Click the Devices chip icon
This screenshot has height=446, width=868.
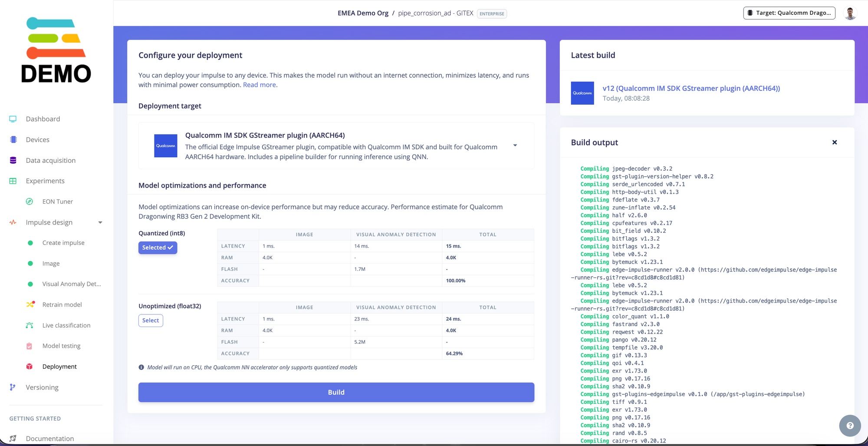13,139
